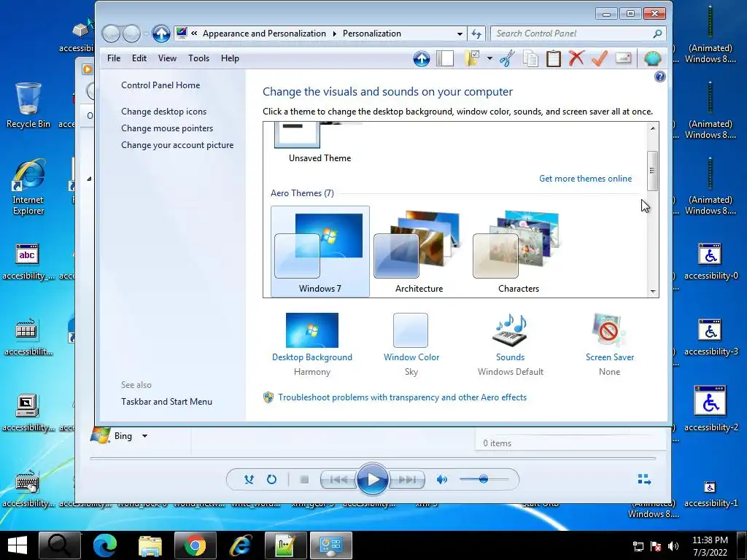The height and width of the screenshot is (560, 747).
Task: Click the theme list scroll up arrow
Action: (x=653, y=128)
